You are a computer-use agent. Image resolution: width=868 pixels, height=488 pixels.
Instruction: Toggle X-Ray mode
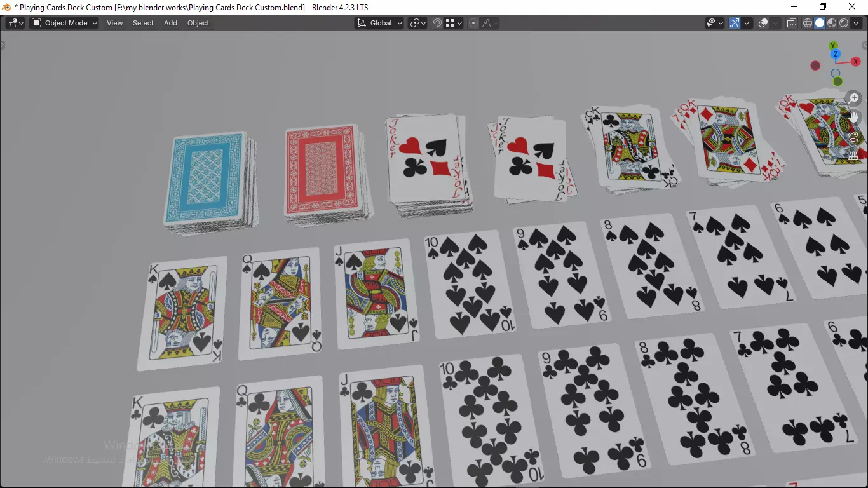click(x=792, y=23)
